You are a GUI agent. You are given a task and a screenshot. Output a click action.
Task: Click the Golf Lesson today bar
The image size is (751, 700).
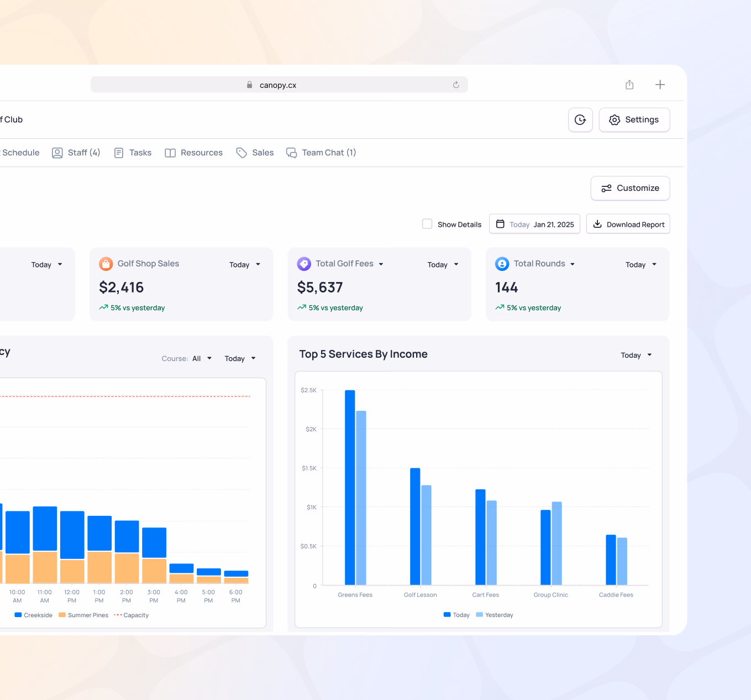tap(415, 526)
